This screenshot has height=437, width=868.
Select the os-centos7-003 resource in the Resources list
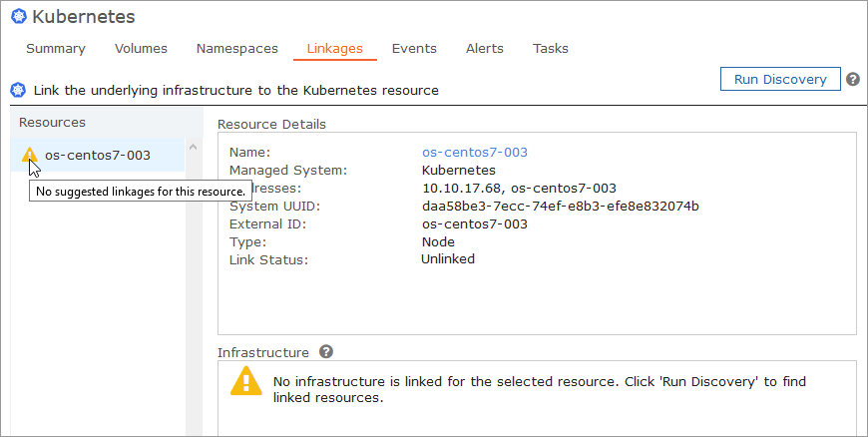(x=98, y=156)
